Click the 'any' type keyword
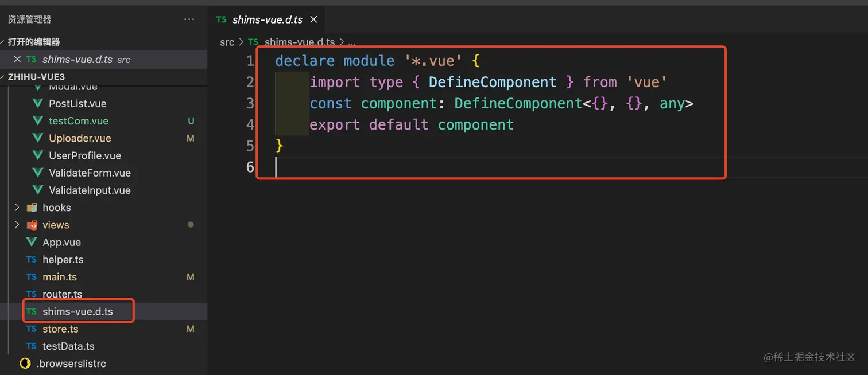 [672, 103]
